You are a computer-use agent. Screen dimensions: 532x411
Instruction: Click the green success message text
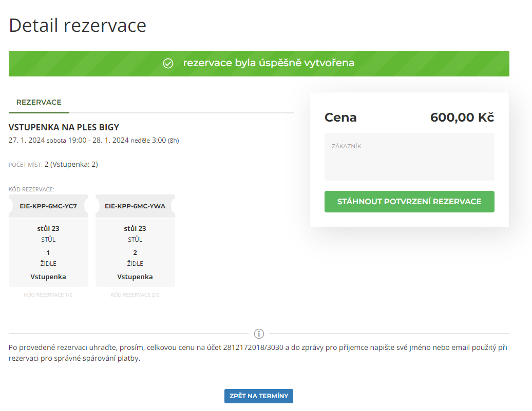tap(268, 64)
